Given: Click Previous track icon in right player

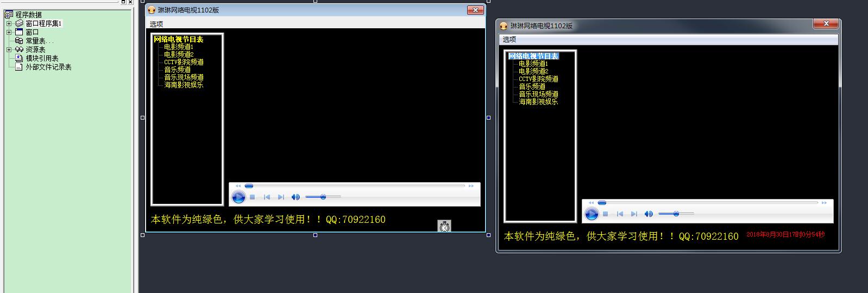Looking at the screenshot, I should coord(620,214).
